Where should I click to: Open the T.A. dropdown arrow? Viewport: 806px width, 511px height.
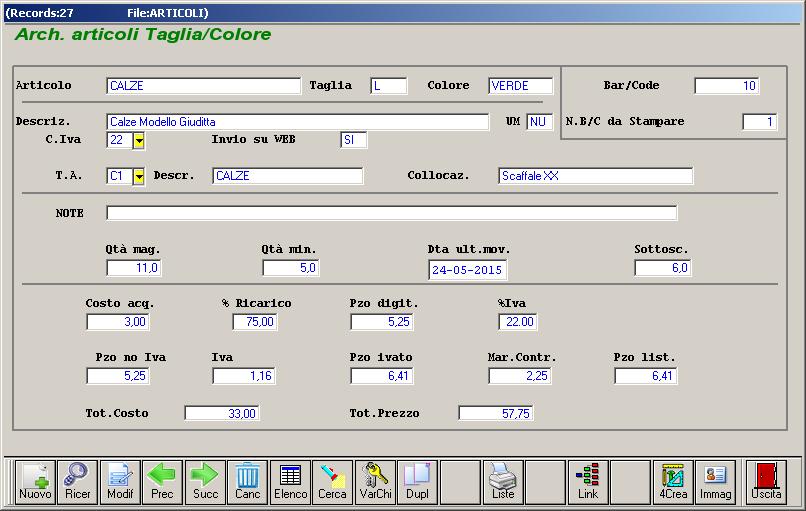(139, 176)
